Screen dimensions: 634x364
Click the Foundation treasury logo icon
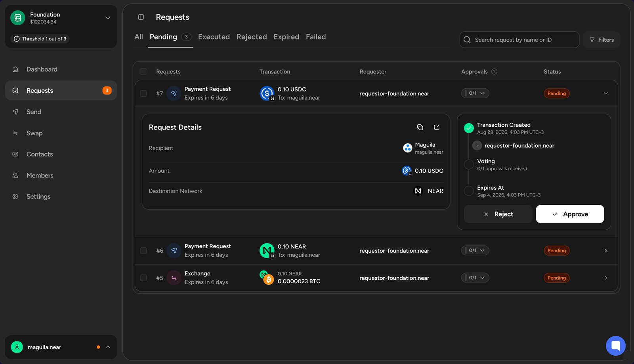point(17,18)
